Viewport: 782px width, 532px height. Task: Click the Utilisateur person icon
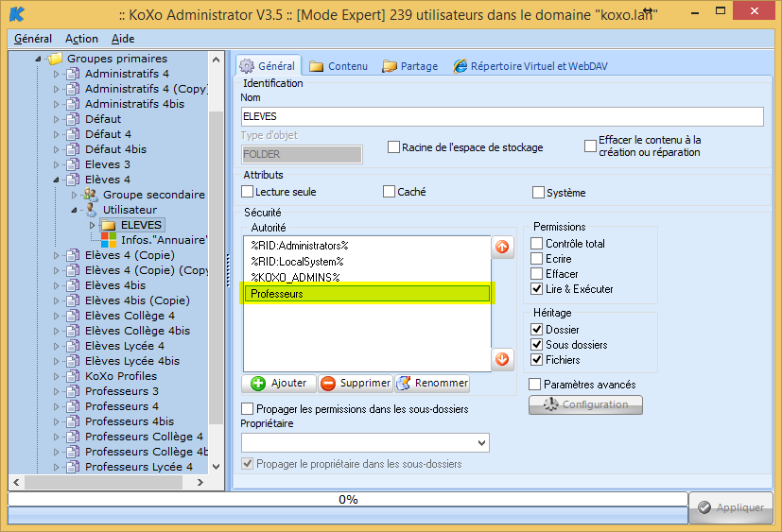click(91, 210)
